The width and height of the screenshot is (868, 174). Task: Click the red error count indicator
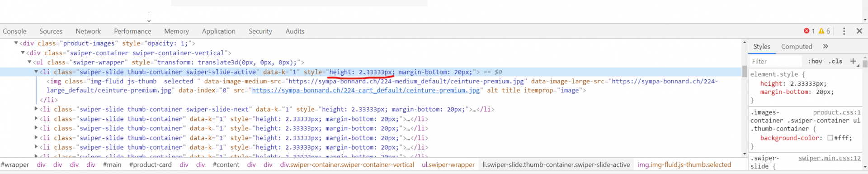tap(809, 31)
